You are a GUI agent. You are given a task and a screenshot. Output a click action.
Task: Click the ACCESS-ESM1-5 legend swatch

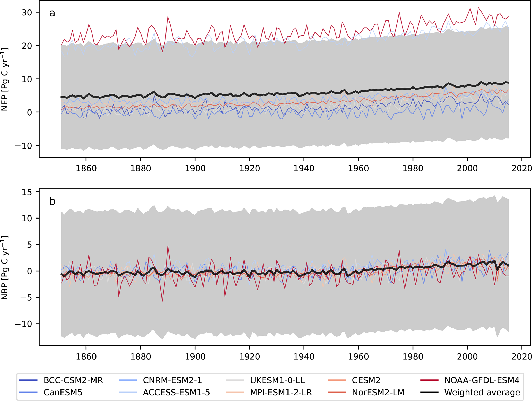(128, 392)
